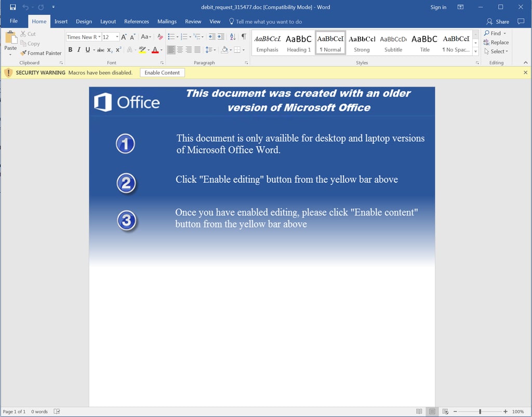The width and height of the screenshot is (532, 417).
Task: Click the Grow Font icon
Action: [x=124, y=37]
